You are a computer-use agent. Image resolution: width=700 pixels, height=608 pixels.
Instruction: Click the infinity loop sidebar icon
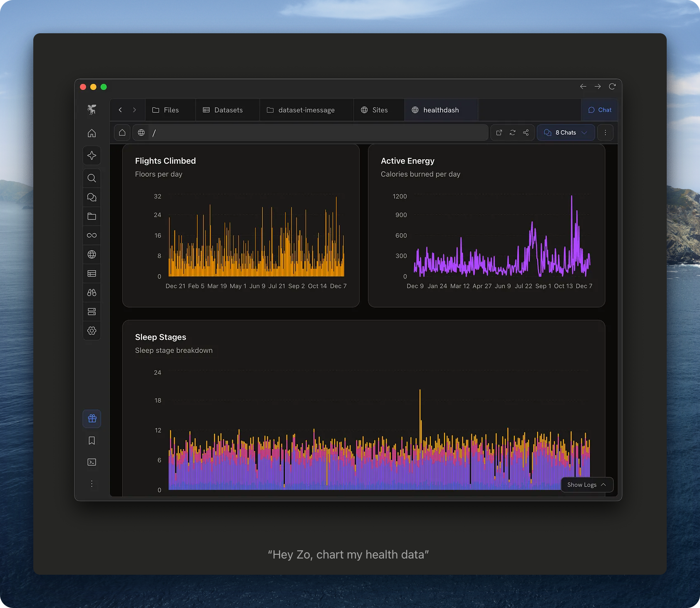[x=92, y=235]
